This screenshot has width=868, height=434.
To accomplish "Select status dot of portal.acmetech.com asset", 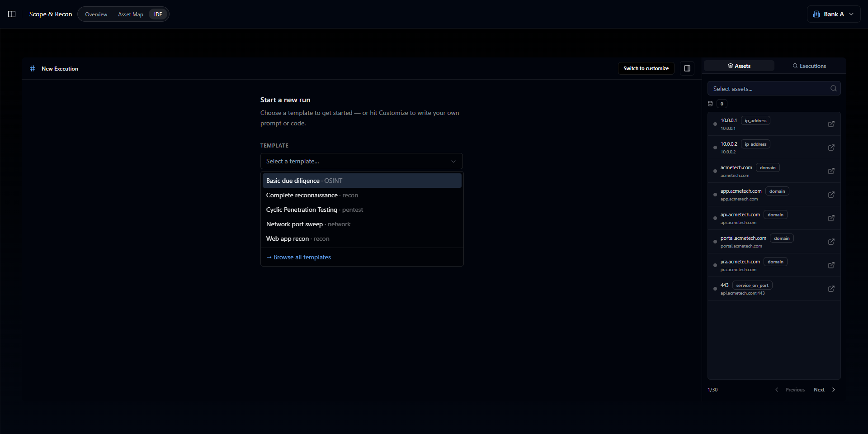I will coord(715,242).
